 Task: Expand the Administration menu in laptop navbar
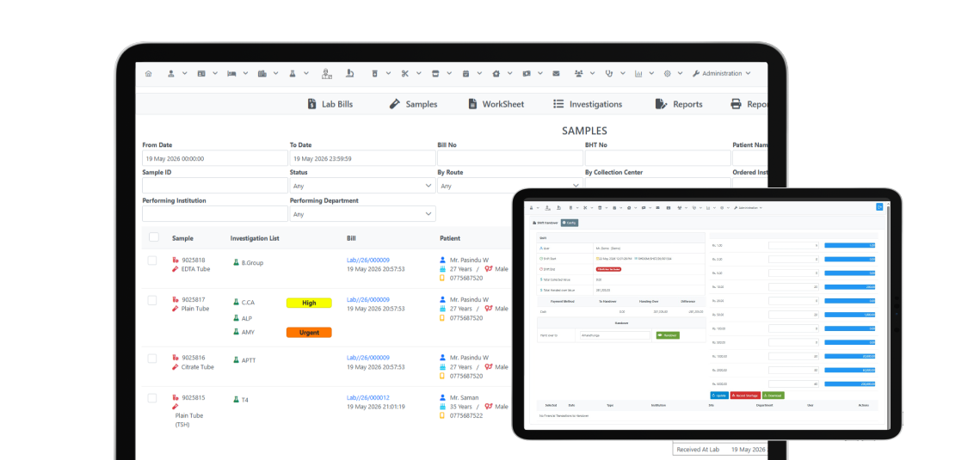[x=721, y=74]
